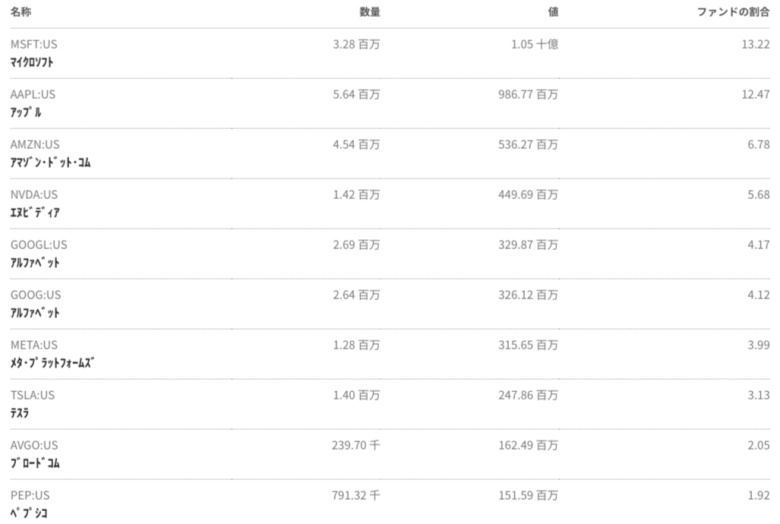
Task: Open the TSLA:US ticker link
Action: [x=32, y=395]
